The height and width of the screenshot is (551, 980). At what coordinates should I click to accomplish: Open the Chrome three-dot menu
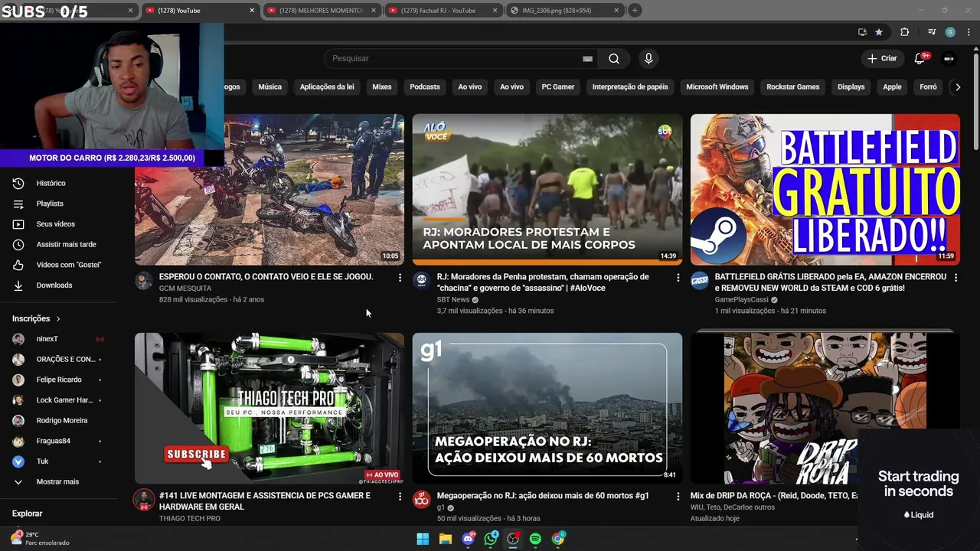click(x=968, y=32)
